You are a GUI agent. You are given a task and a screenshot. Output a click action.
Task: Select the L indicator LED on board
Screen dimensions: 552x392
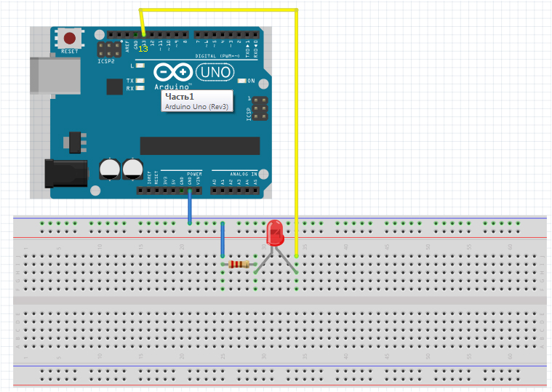[140, 65]
